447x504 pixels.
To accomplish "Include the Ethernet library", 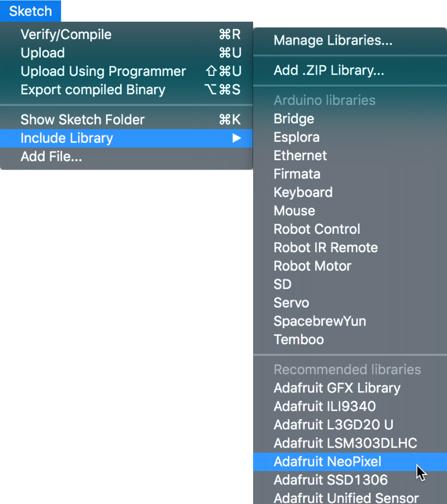I will coord(350,156).
